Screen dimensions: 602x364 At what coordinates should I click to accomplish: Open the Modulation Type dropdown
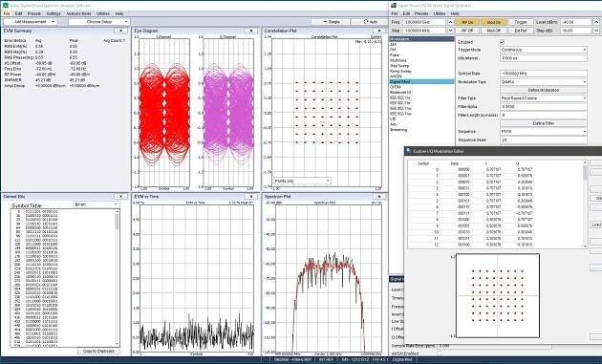[544, 82]
